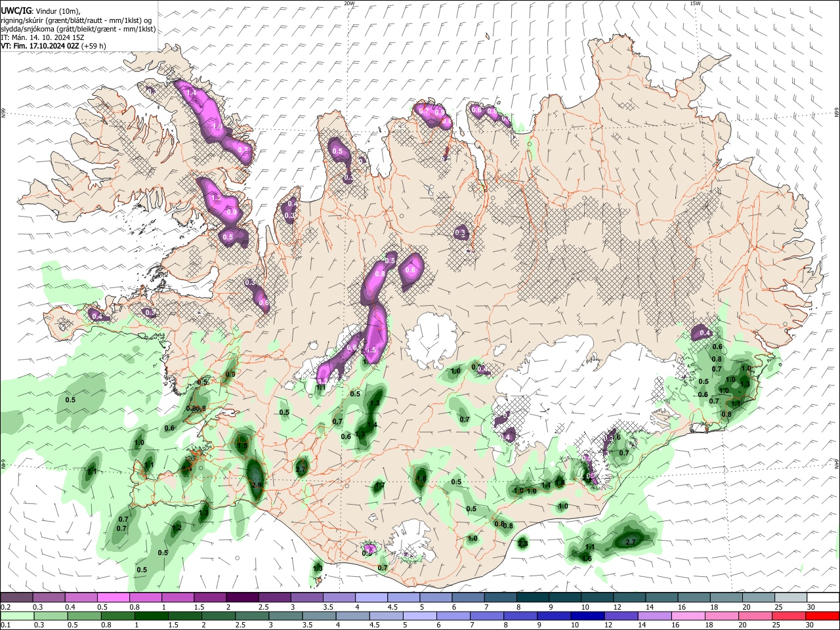The width and height of the screenshot is (840, 630).
Task: Select the dusky purple 0.2 snow swatch
Action: [x=16, y=598]
